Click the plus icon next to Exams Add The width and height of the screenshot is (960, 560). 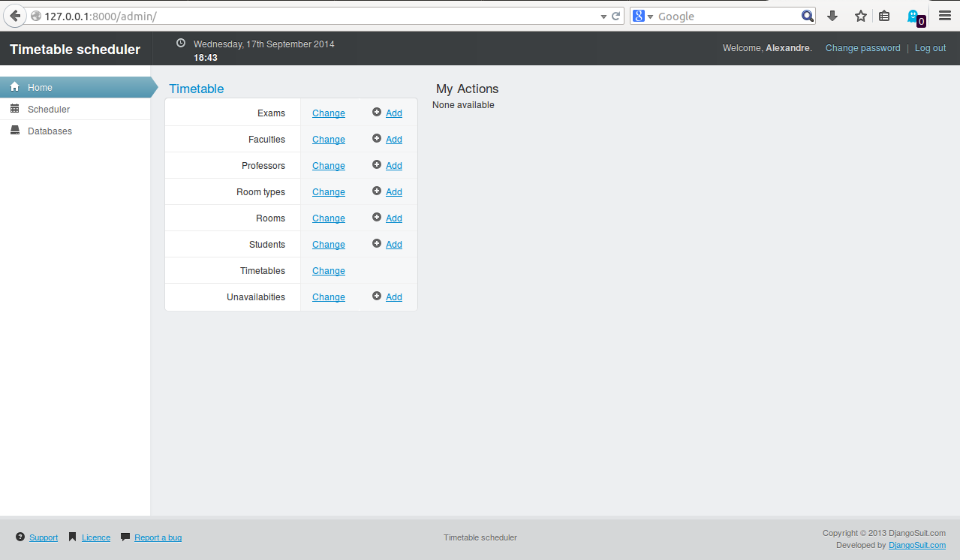click(377, 113)
